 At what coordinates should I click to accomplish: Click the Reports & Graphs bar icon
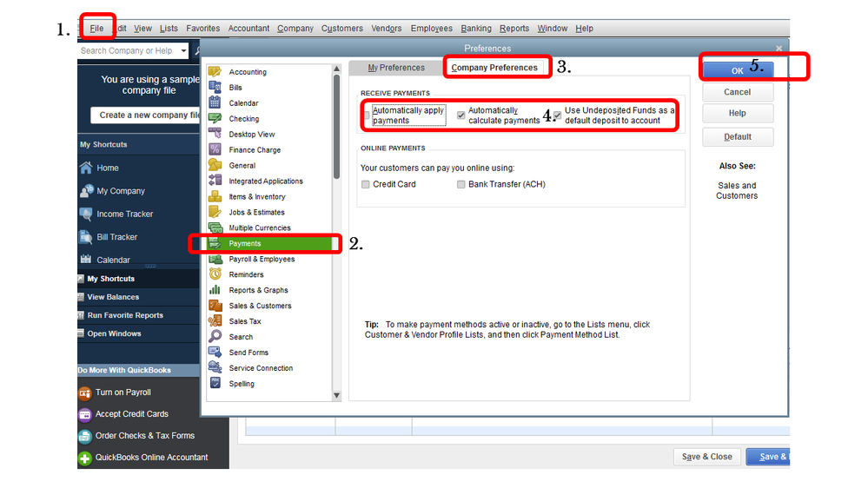pos(215,289)
